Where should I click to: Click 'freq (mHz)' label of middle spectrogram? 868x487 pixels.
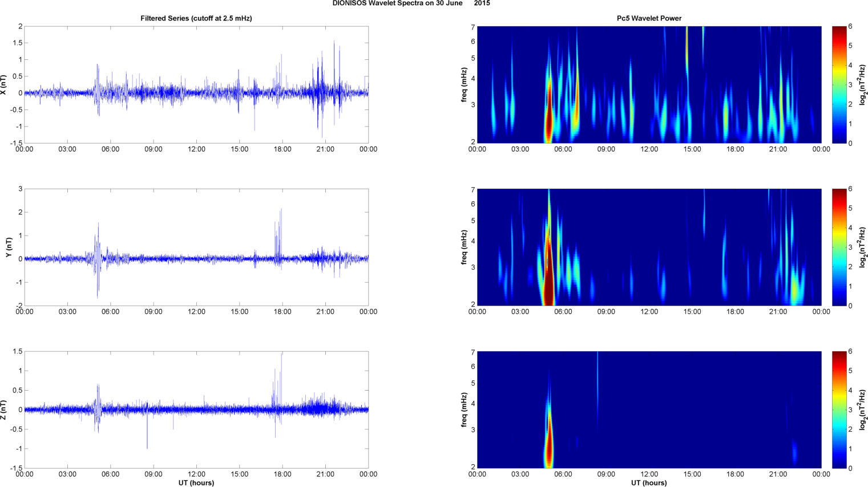click(x=465, y=247)
